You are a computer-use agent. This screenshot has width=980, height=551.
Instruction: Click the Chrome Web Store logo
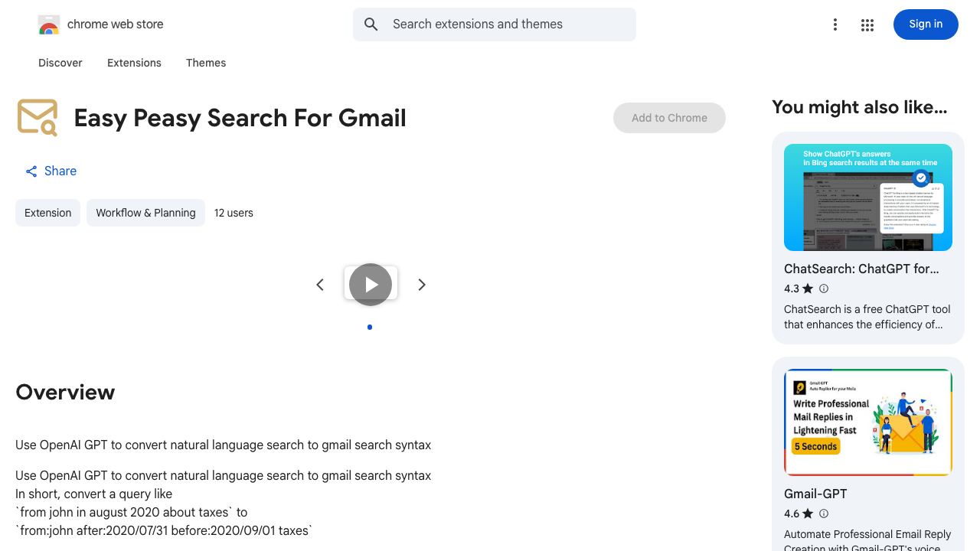point(49,24)
